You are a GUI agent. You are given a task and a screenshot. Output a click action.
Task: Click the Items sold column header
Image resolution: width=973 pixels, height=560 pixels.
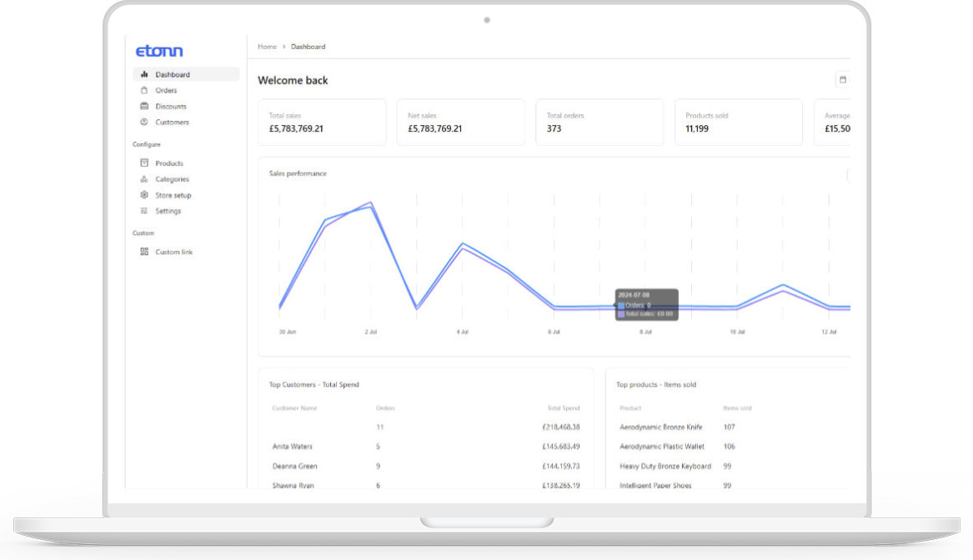(737, 408)
